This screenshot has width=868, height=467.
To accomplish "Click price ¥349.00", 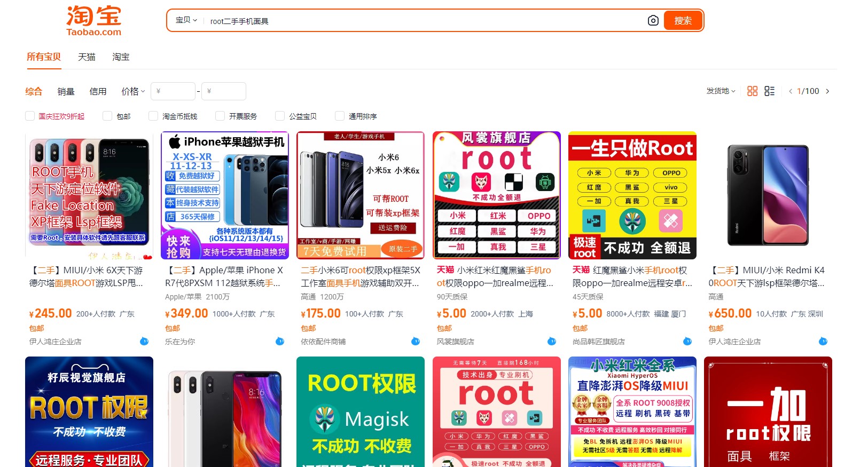I will 186,313.
